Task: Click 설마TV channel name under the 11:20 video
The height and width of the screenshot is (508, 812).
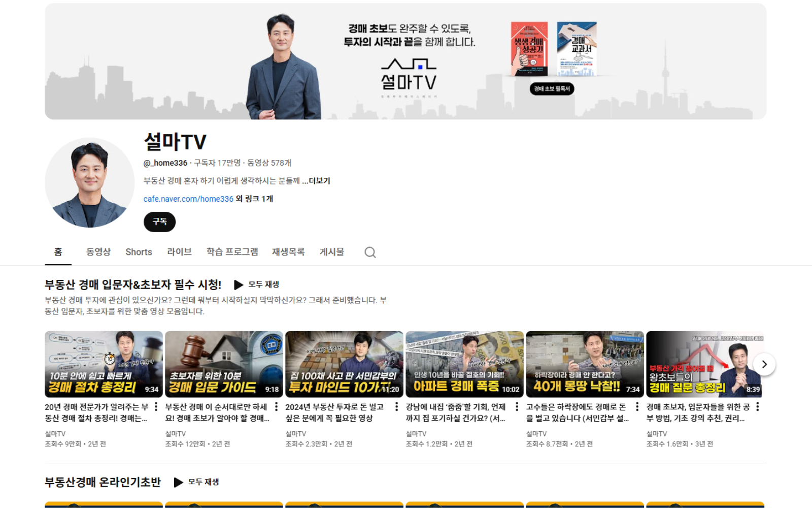Action: point(295,434)
